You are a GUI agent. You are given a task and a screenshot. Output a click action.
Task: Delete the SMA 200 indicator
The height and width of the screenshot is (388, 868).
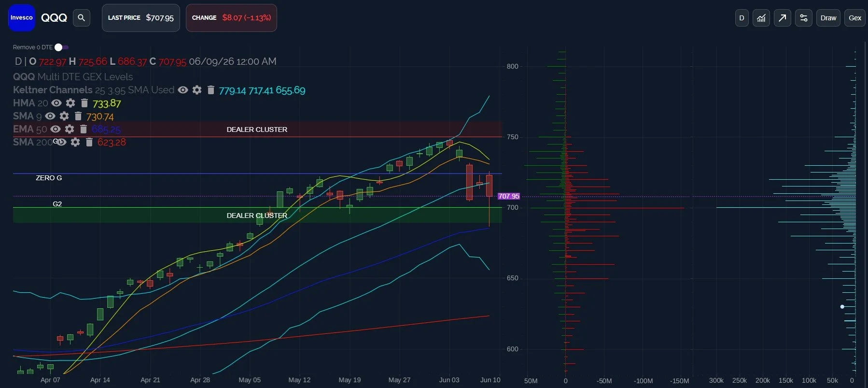pyautogui.click(x=89, y=142)
